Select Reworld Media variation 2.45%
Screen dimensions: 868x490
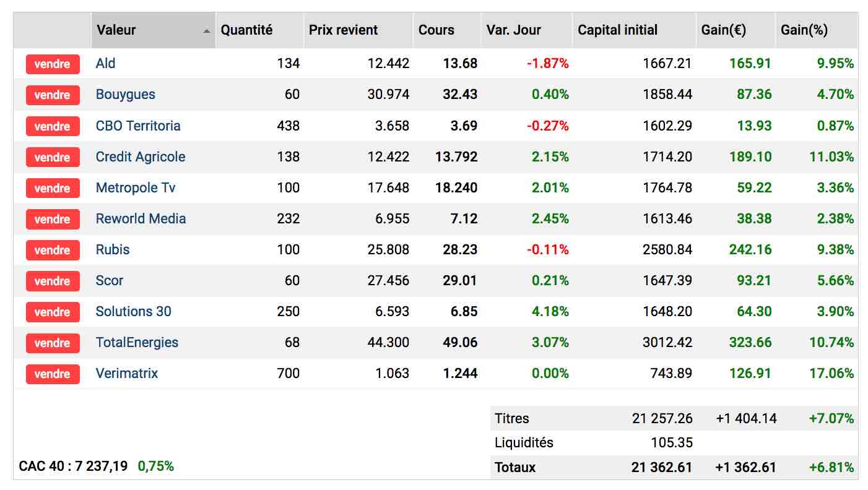(x=550, y=218)
